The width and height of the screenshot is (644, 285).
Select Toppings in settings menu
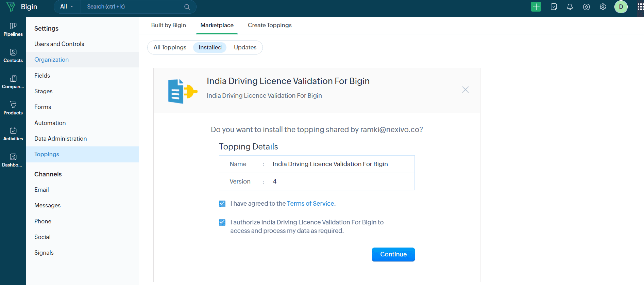(83, 154)
